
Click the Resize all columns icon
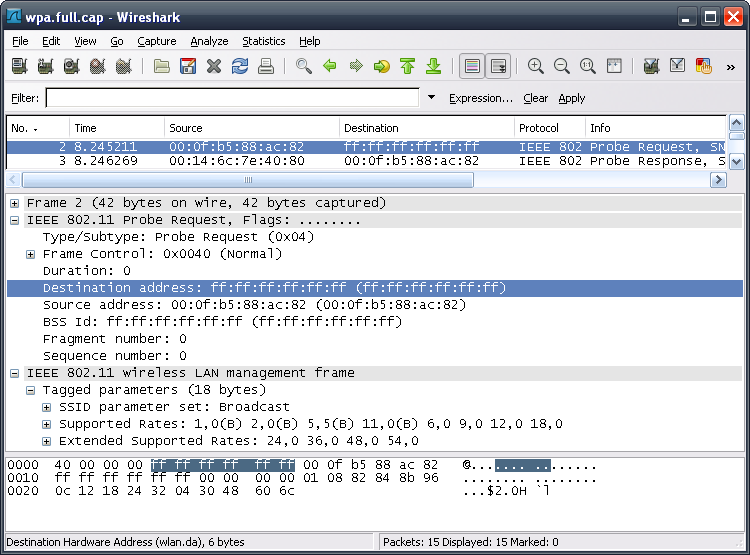tap(614, 66)
